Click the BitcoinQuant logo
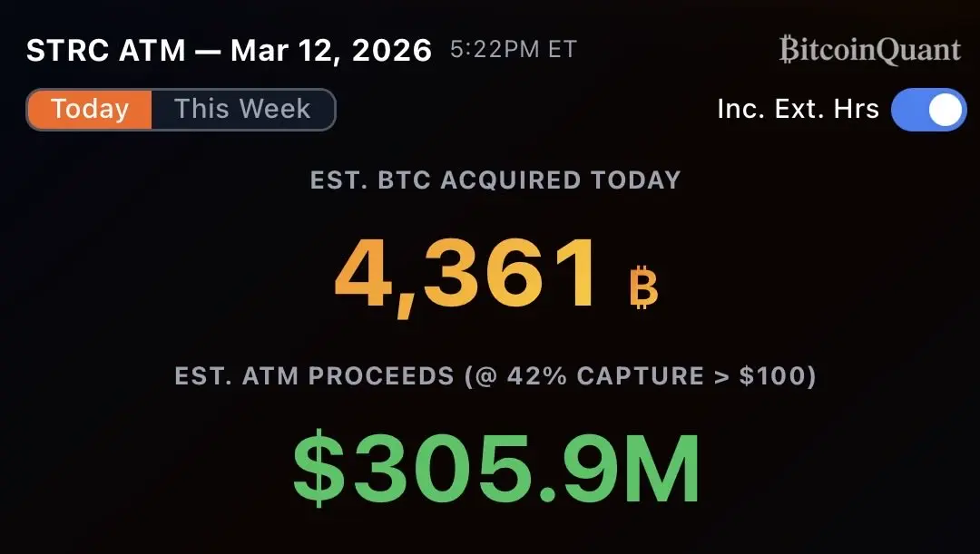The image size is (980, 554). pos(869,50)
